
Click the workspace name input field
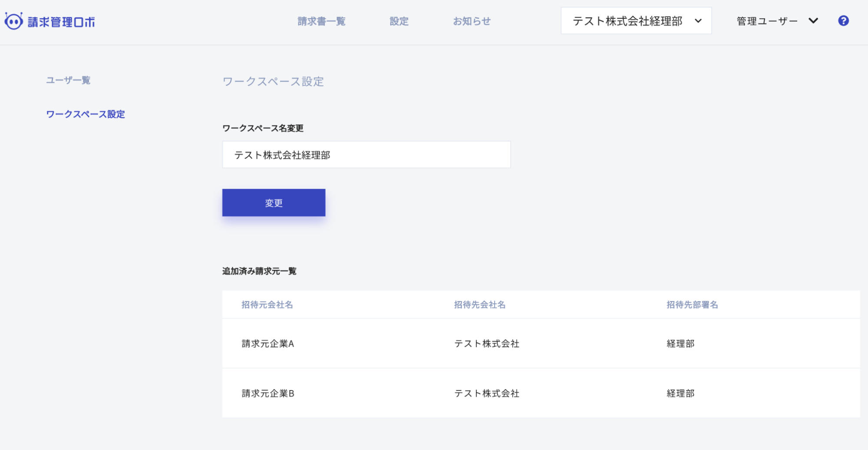coord(366,154)
